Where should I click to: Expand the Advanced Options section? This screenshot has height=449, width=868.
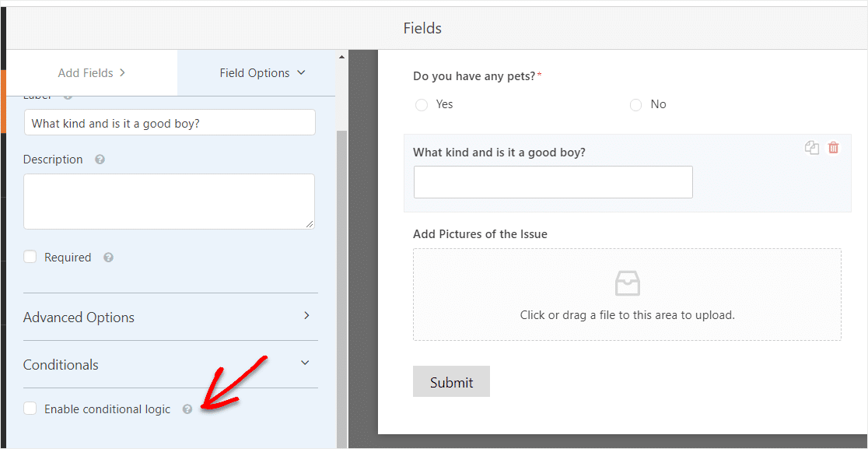(x=170, y=317)
